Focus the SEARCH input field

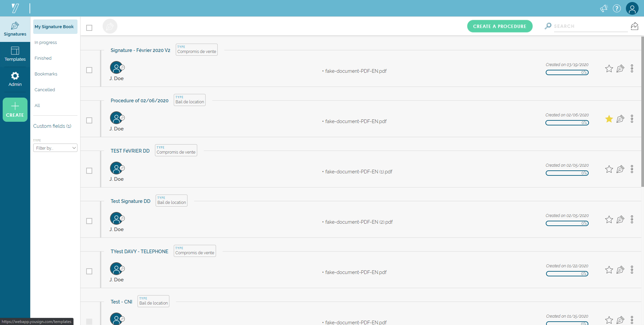(x=591, y=26)
